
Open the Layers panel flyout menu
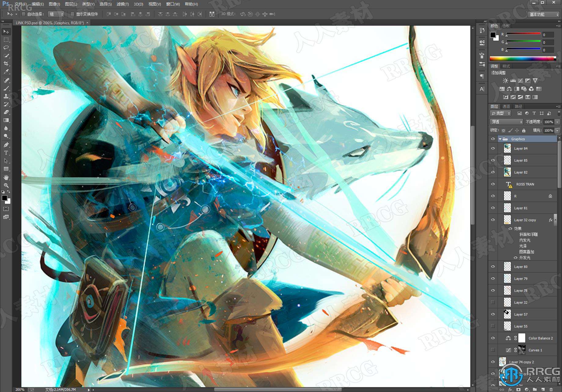[x=558, y=107]
